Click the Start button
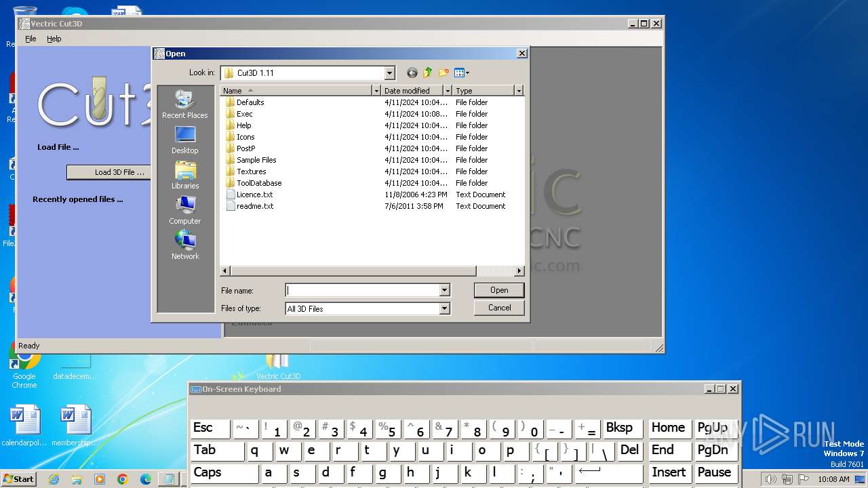868x488 pixels. [x=19, y=479]
